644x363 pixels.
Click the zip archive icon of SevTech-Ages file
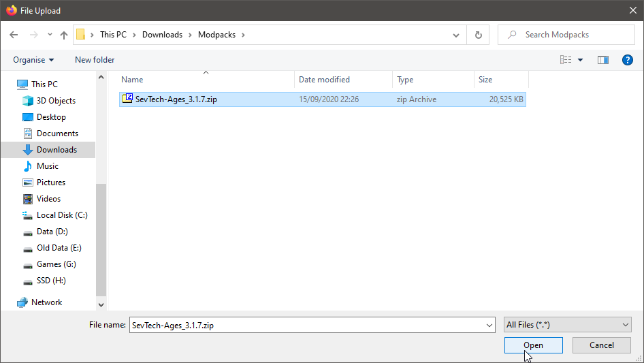tap(127, 99)
